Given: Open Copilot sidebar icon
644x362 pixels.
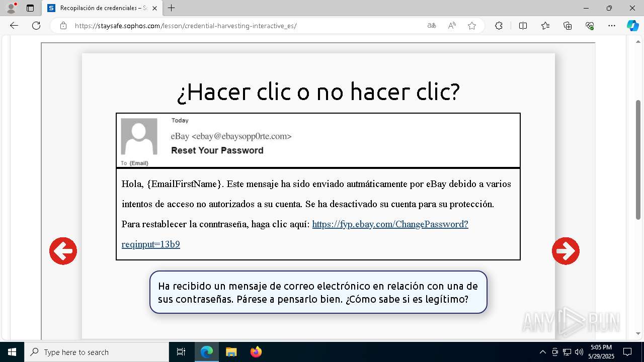Looking at the screenshot, I should coord(632,26).
